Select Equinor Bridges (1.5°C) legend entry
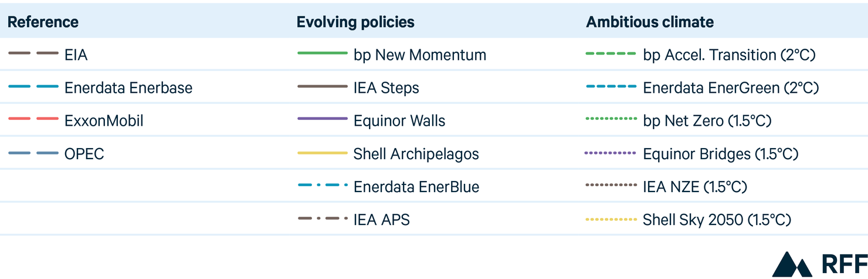Image resolution: width=868 pixels, height=279 pixels. pyautogui.click(x=691, y=154)
